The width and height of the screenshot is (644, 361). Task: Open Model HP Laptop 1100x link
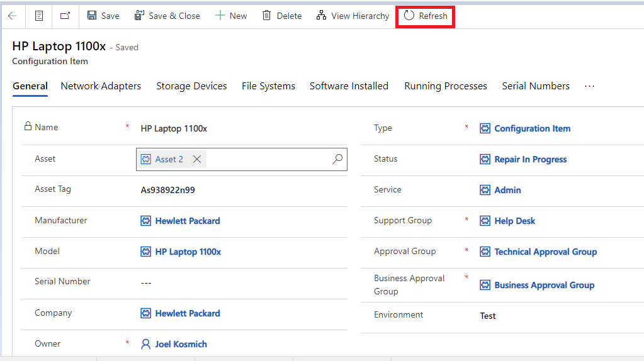click(x=188, y=252)
